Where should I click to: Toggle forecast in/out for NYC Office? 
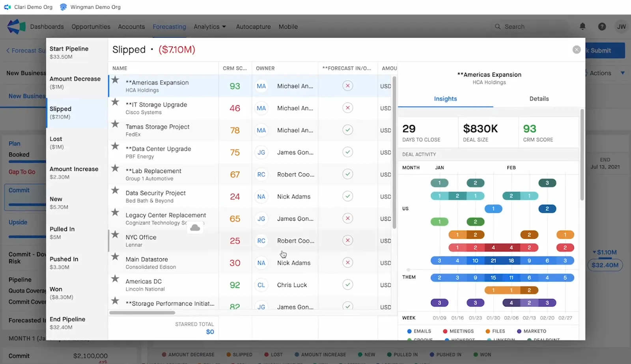[x=347, y=240]
